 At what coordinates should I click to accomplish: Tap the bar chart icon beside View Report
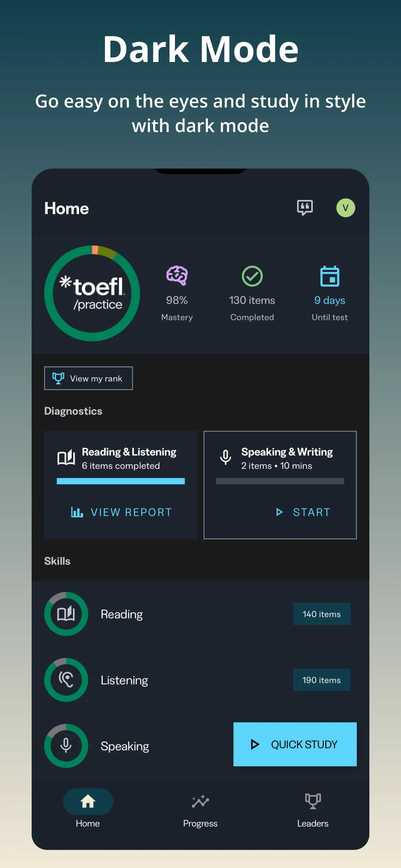click(77, 512)
